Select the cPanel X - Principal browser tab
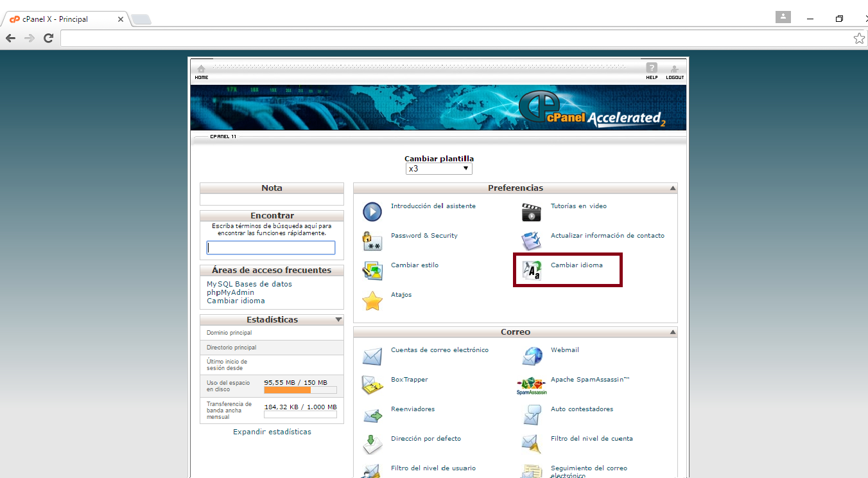The image size is (868, 478). point(64,19)
